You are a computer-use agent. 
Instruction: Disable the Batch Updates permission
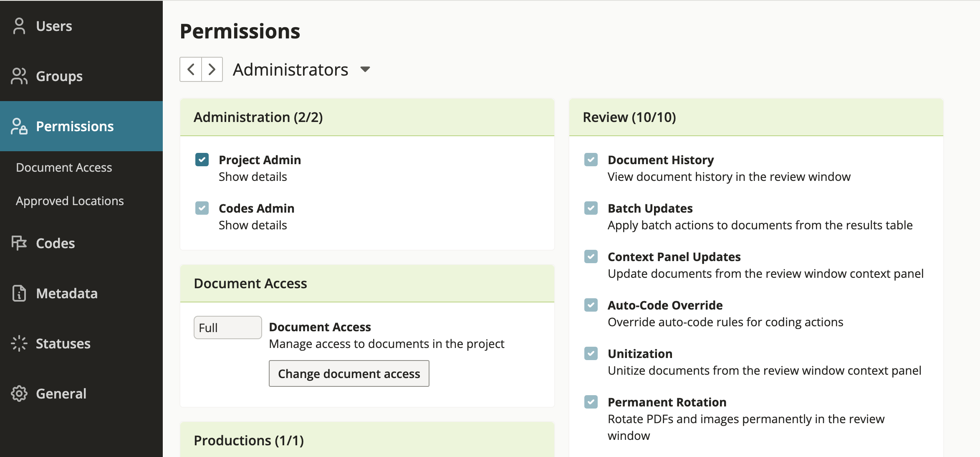click(591, 208)
